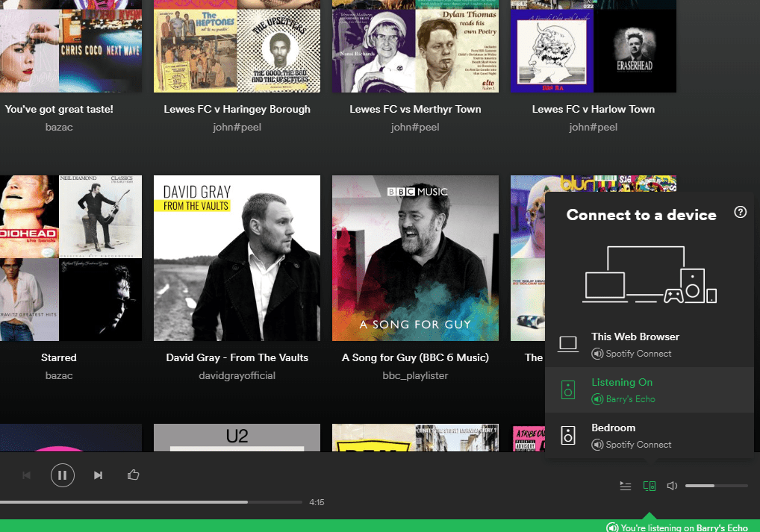Pause the current track
Image resolution: width=760 pixels, height=532 pixels.
(63, 475)
